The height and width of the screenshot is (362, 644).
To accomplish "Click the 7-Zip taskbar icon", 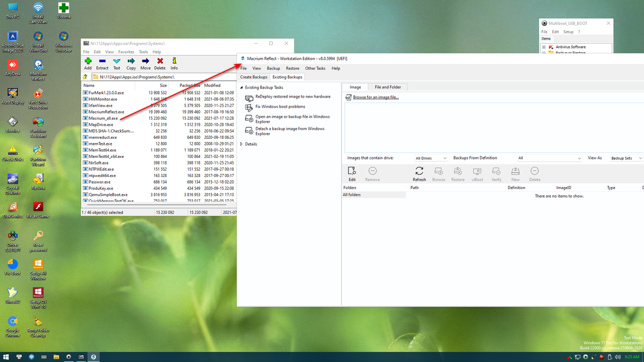I will (x=81, y=356).
